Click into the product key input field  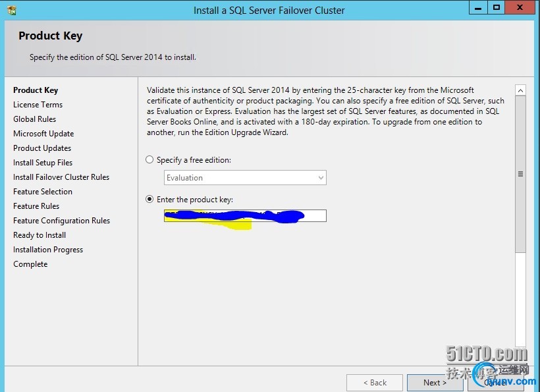point(245,215)
